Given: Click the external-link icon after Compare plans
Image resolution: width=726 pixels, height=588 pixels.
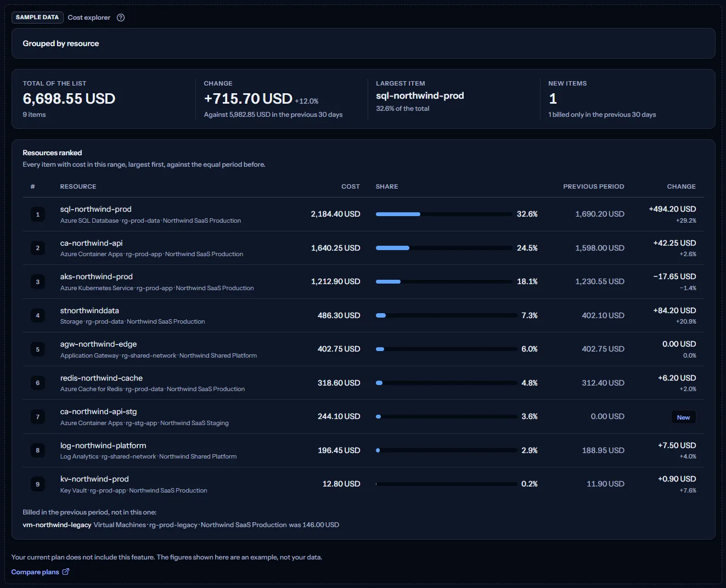Looking at the screenshot, I should 66,572.
